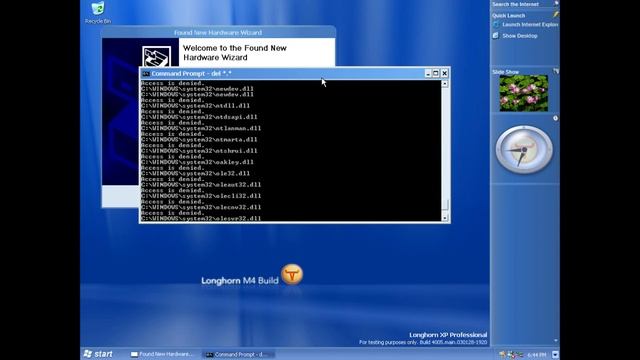
Task: Click Command Prompt title bar system icon
Action: 146,73
